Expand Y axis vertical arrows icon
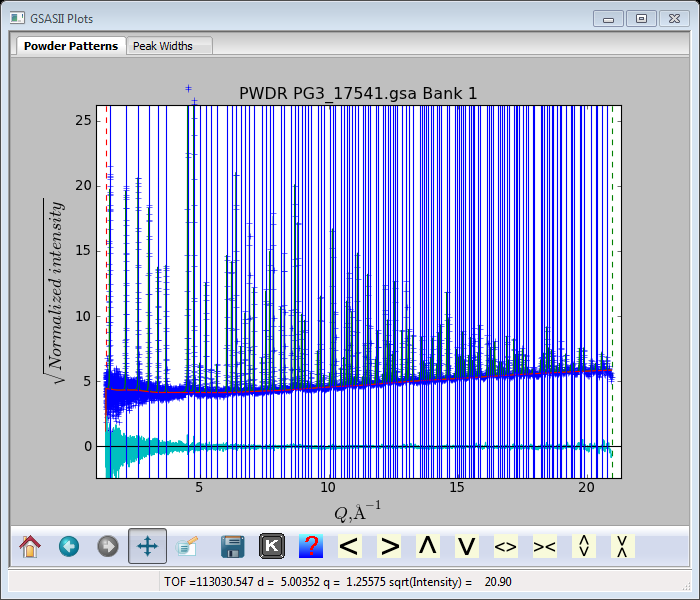 [584, 546]
